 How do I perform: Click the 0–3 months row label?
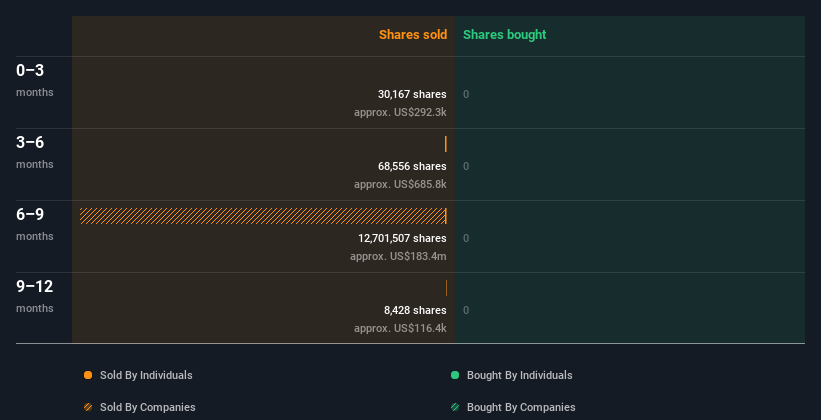pos(35,80)
